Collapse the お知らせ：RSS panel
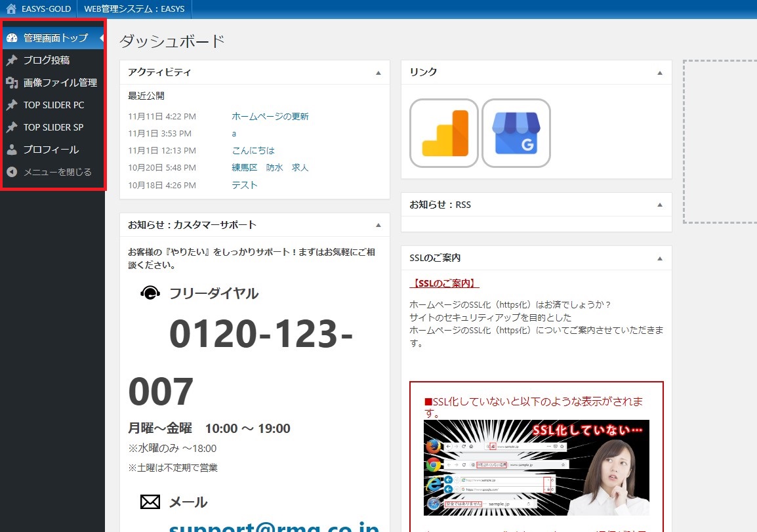The height and width of the screenshot is (532, 757). 660,205
